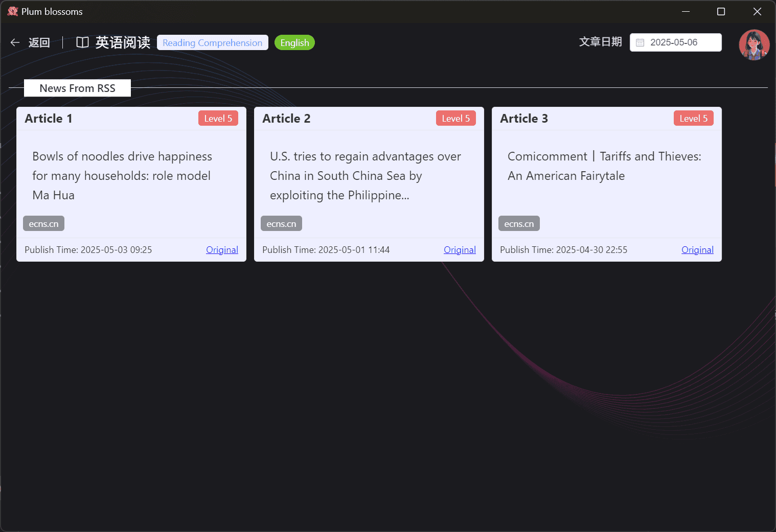Click the 英语阅读 page title

tap(123, 42)
